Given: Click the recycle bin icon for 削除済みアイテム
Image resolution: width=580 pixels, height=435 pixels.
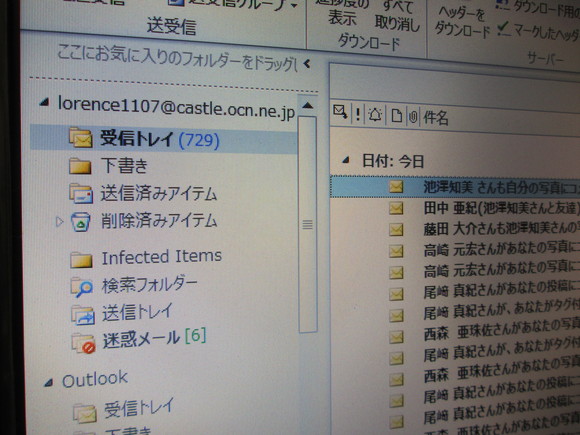Looking at the screenshot, I should 81,222.
